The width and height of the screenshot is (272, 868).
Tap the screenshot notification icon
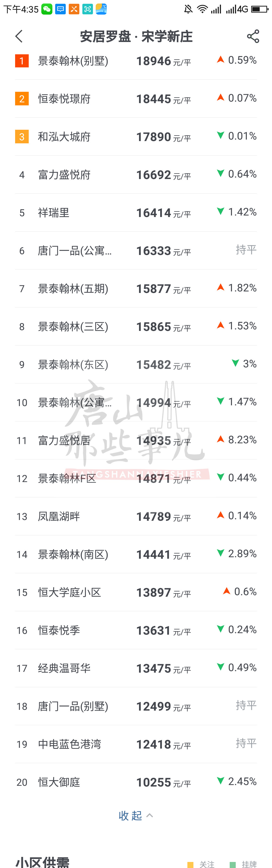pyautogui.click(x=87, y=9)
